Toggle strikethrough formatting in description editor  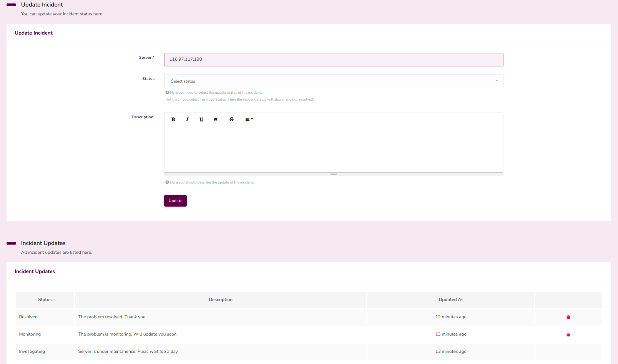(x=231, y=119)
